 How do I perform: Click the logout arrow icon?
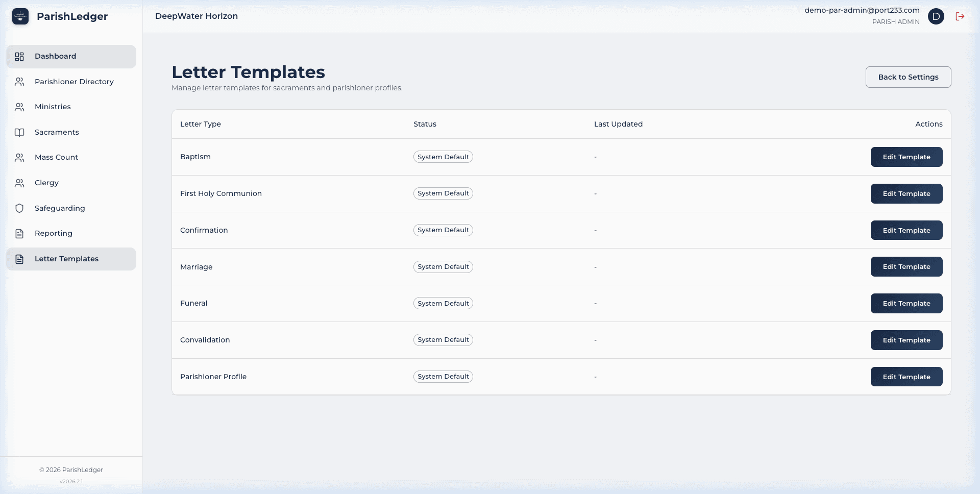coord(960,16)
